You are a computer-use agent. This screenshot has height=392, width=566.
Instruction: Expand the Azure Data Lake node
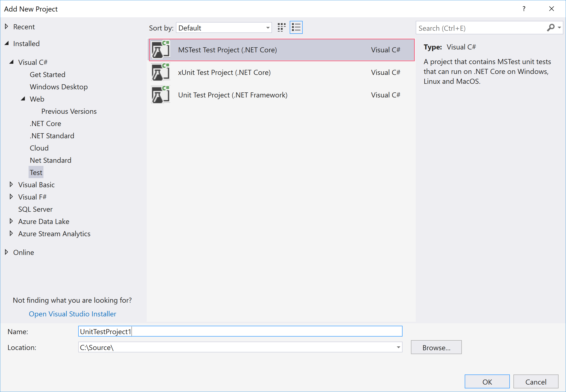(x=11, y=221)
